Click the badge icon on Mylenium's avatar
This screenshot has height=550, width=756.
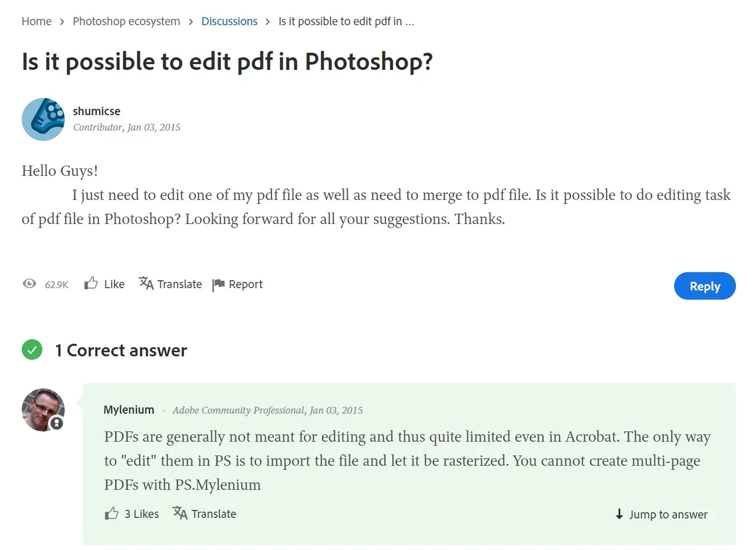(x=56, y=424)
